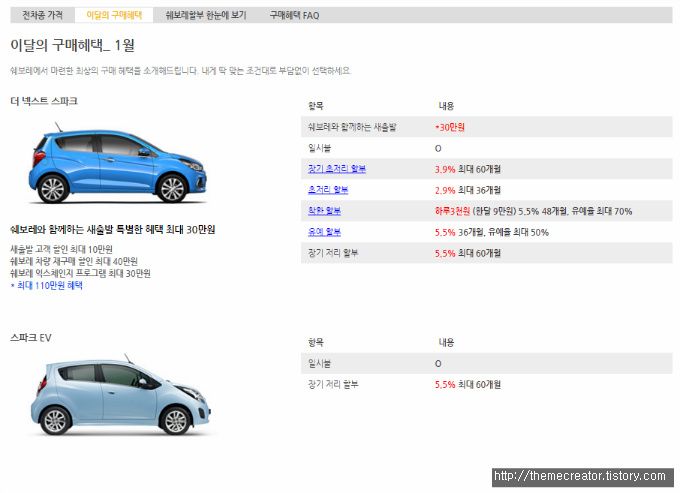Click 일시불 row label in 더 넥스트 스파크 table

pos(319,148)
